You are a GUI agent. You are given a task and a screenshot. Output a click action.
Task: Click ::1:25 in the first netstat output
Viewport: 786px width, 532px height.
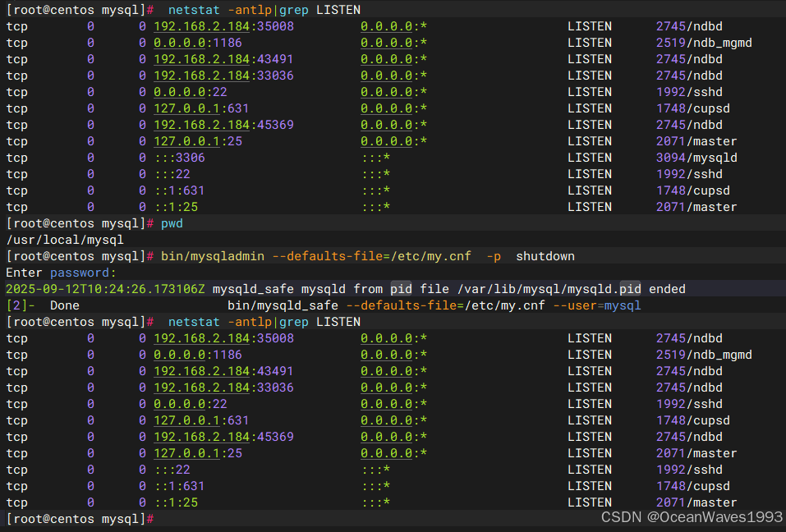tap(176, 207)
